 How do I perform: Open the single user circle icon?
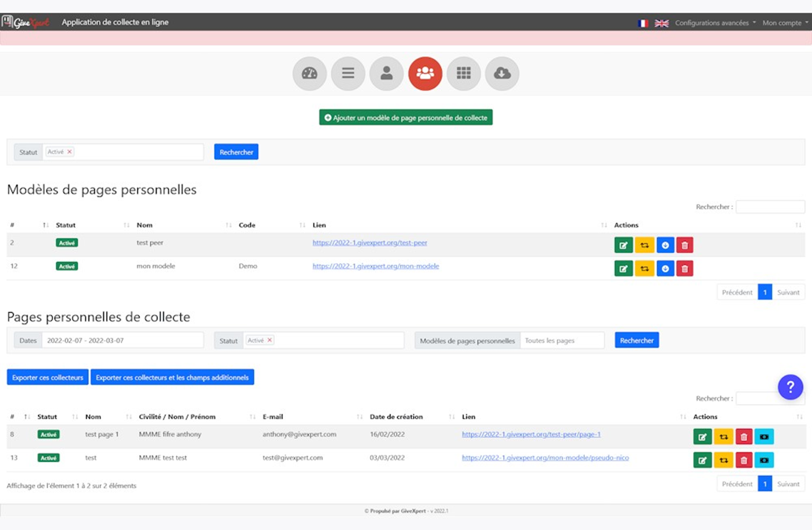[x=386, y=73]
